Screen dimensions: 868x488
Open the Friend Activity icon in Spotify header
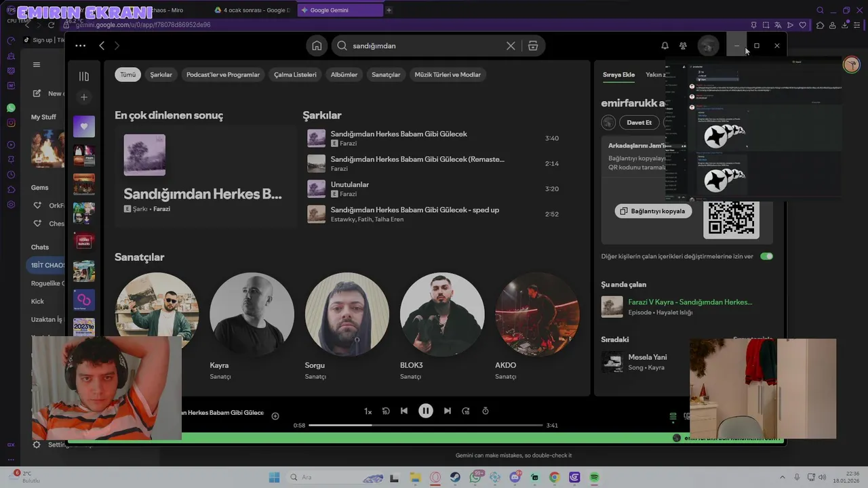pyautogui.click(x=683, y=45)
